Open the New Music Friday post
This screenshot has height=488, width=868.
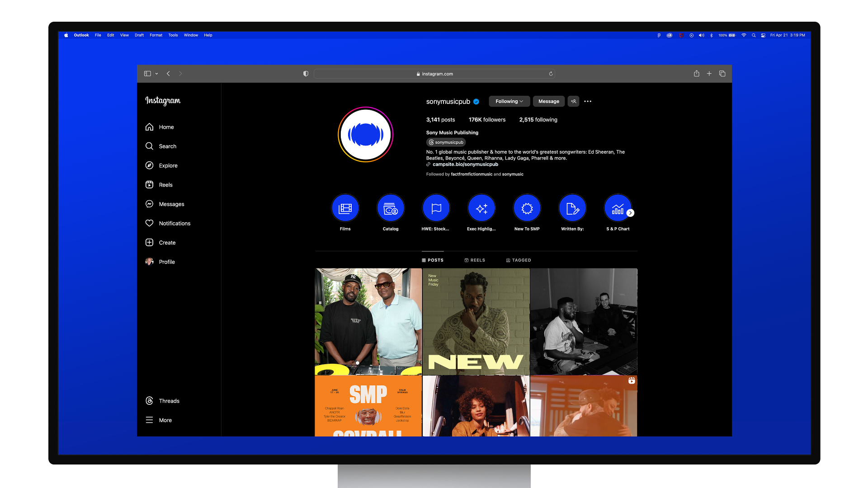[476, 322]
